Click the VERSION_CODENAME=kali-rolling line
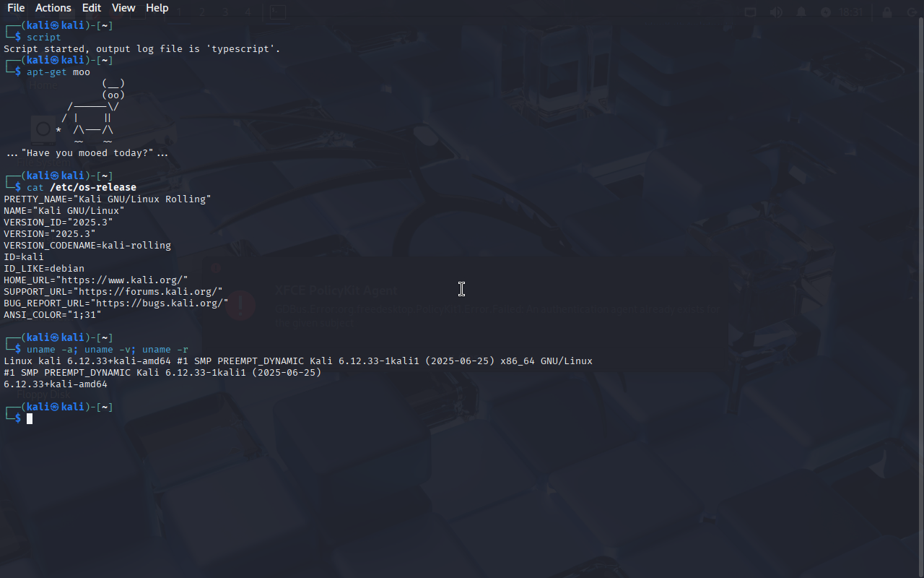This screenshot has width=924, height=578. (87, 245)
